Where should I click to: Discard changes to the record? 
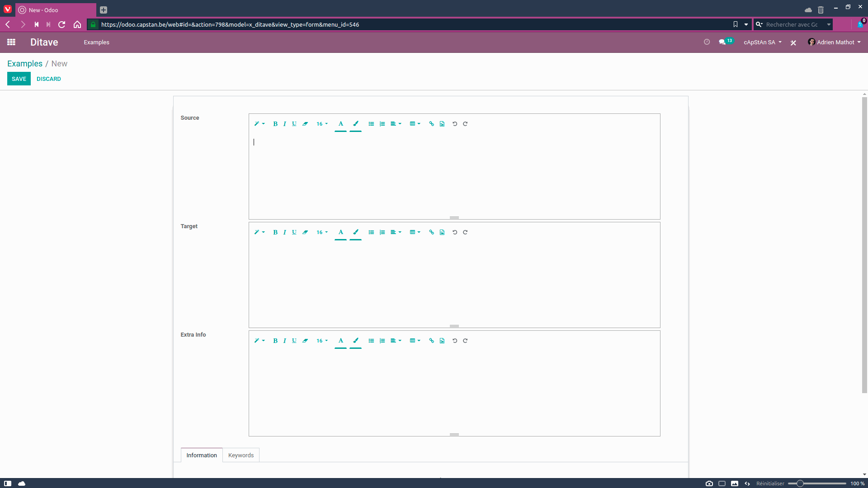pos(48,79)
